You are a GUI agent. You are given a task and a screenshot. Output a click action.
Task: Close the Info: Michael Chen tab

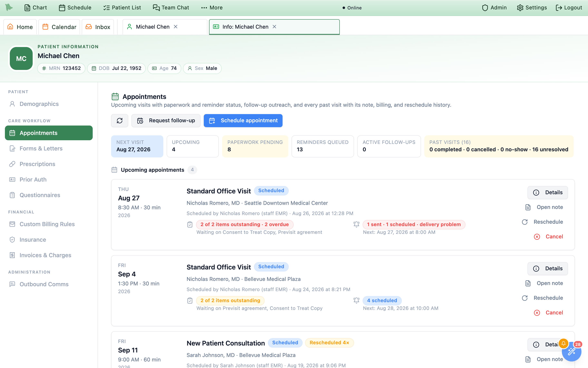tap(274, 27)
